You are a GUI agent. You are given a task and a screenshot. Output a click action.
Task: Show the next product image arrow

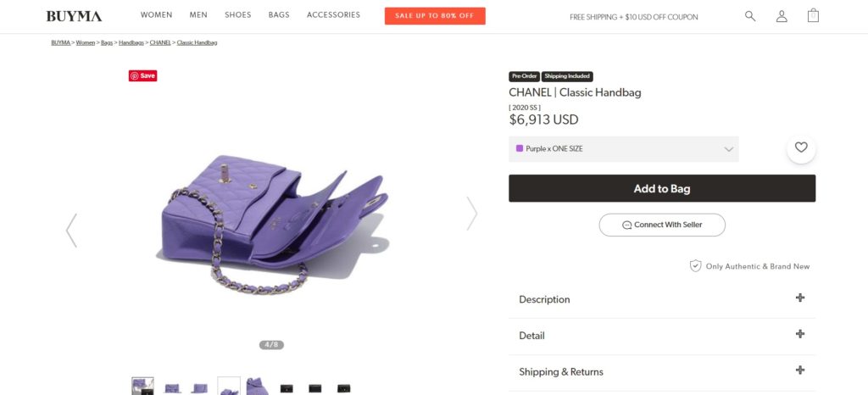(472, 214)
